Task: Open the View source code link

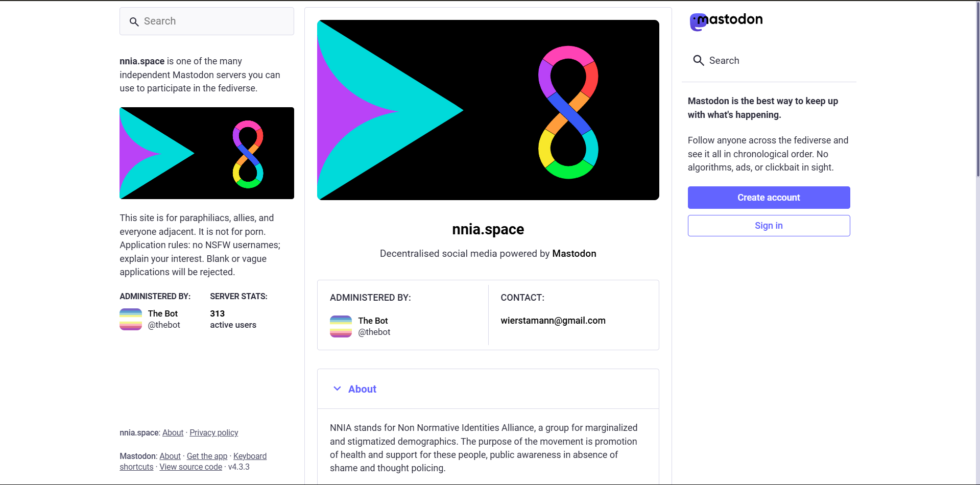Action: pyautogui.click(x=190, y=467)
